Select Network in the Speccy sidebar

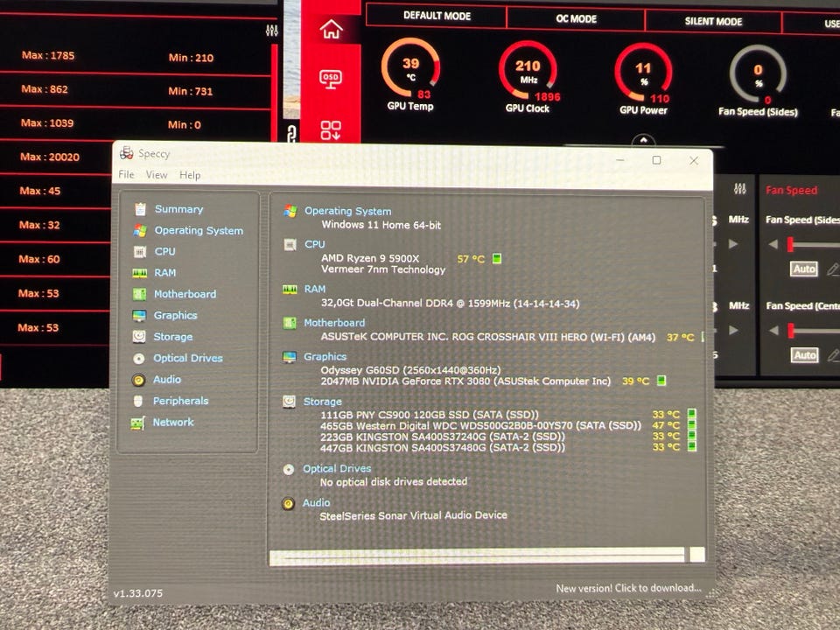(173, 422)
